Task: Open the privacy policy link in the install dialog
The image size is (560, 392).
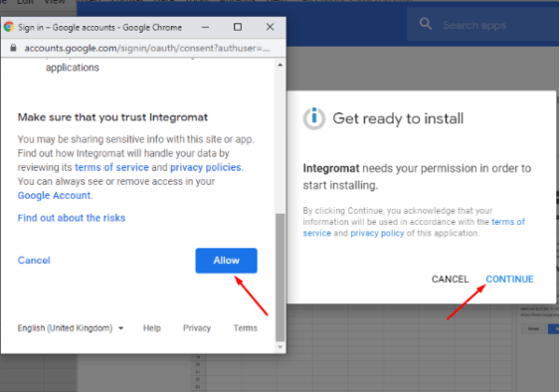Action: pos(377,234)
